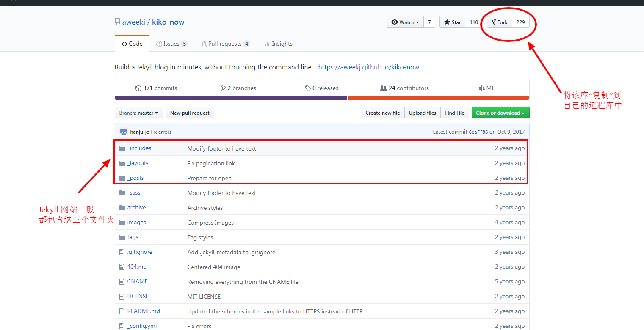Click the LICENSE file icon
Screen dimensions: 644x330
(122, 297)
